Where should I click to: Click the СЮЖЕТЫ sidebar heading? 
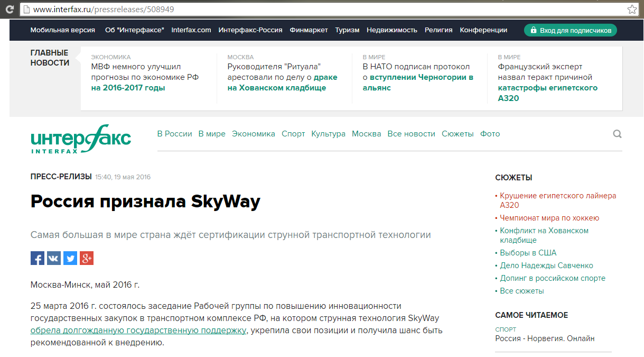[514, 178]
